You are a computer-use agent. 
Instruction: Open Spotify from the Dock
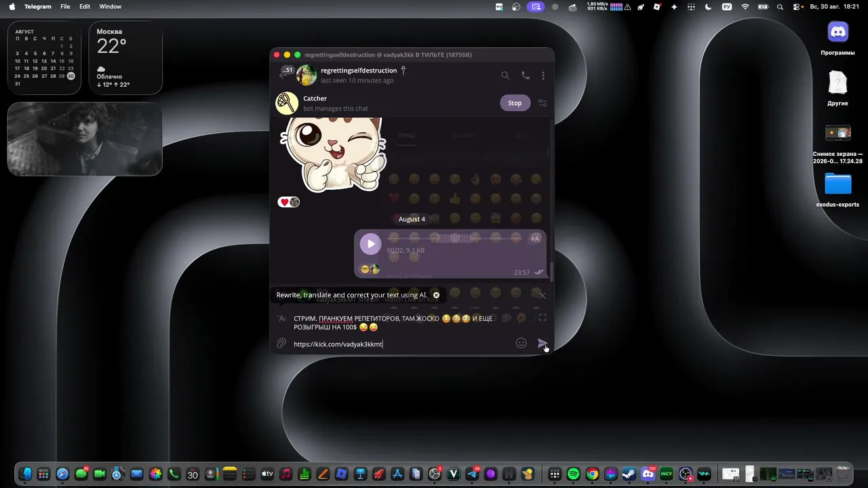(x=574, y=474)
